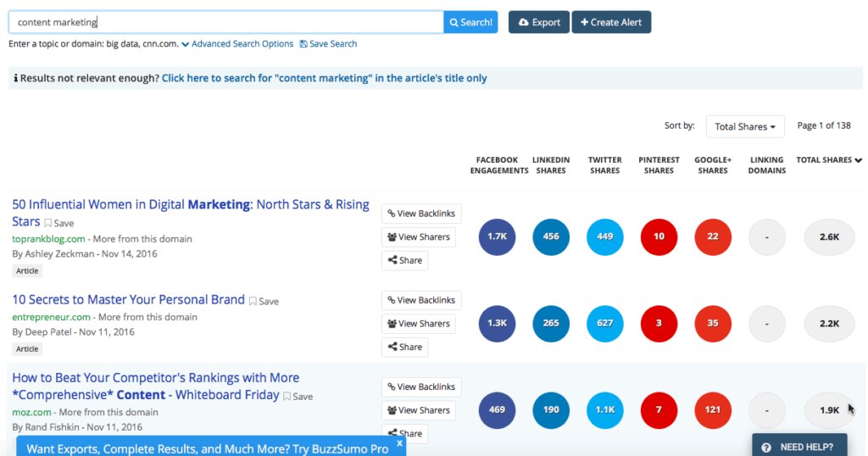Click the LinkedIn Shares column header
The width and height of the screenshot is (868, 456).
pyautogui.click(x=551, y=165)
